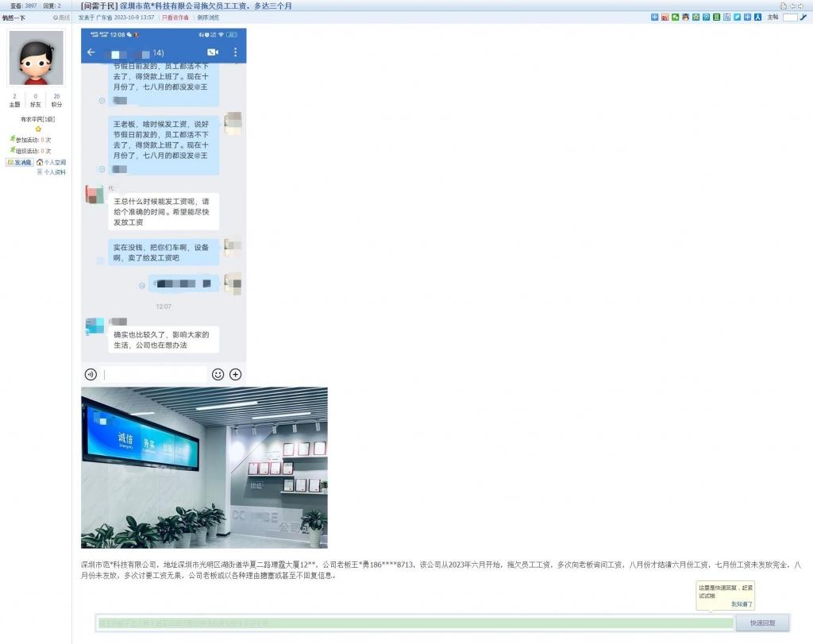Click the wrench tool icon beside floor box
Image resolution: width=813 pixels, height=644 pixels.
pyautogui.click(x=803, y=17)
